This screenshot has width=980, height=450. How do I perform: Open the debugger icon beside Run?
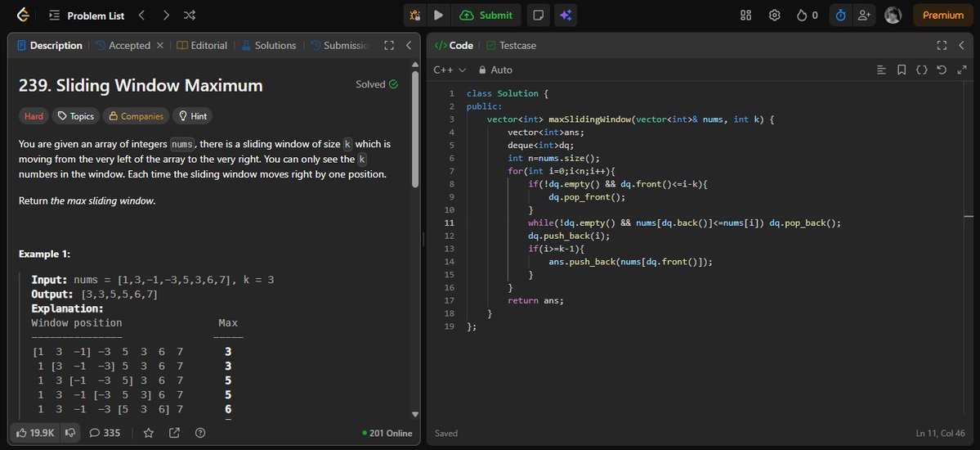415,15
